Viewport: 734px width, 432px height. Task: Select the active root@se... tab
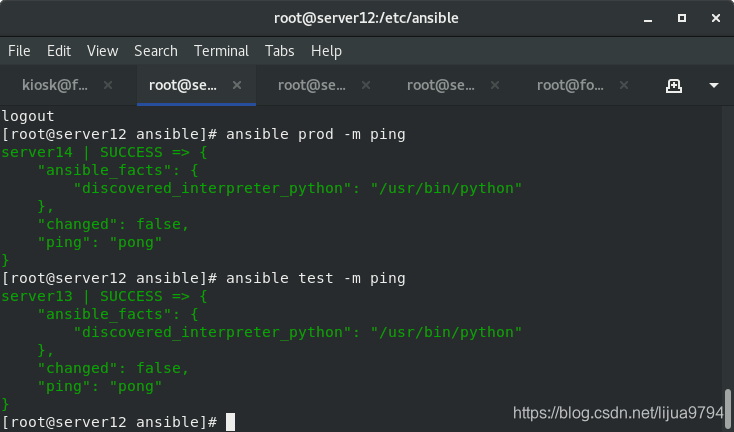coord(183,85)
